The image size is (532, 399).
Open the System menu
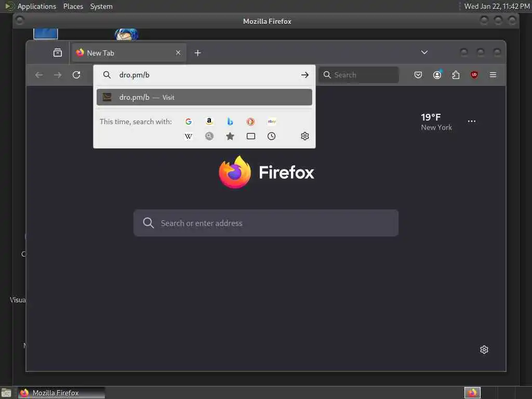click(x=101, y=6)
